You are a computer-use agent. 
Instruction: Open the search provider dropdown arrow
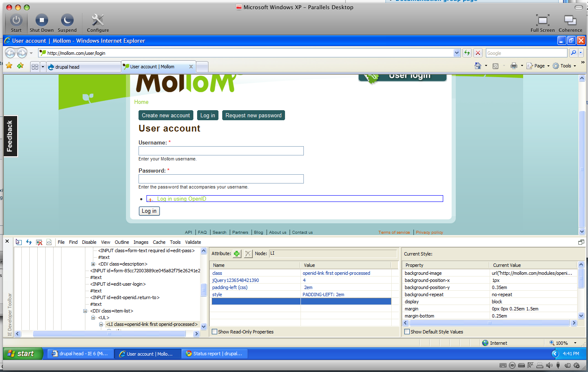[x=581, y=53]
